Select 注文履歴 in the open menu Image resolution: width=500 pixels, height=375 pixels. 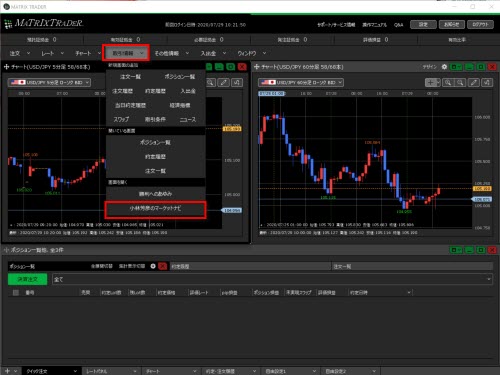tap(122, 91)
